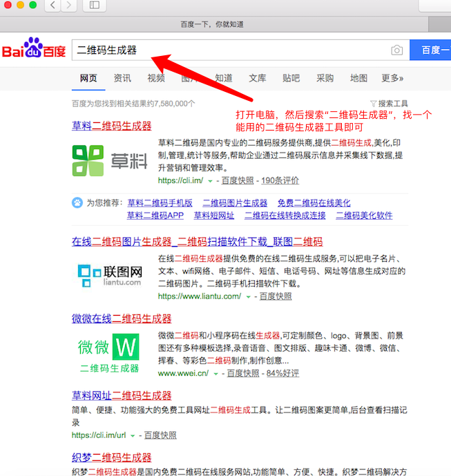The width and height of the screenshot is (451, 476).
Task: Open recommended 草料二维码APP link
Action: click(155, 216)
